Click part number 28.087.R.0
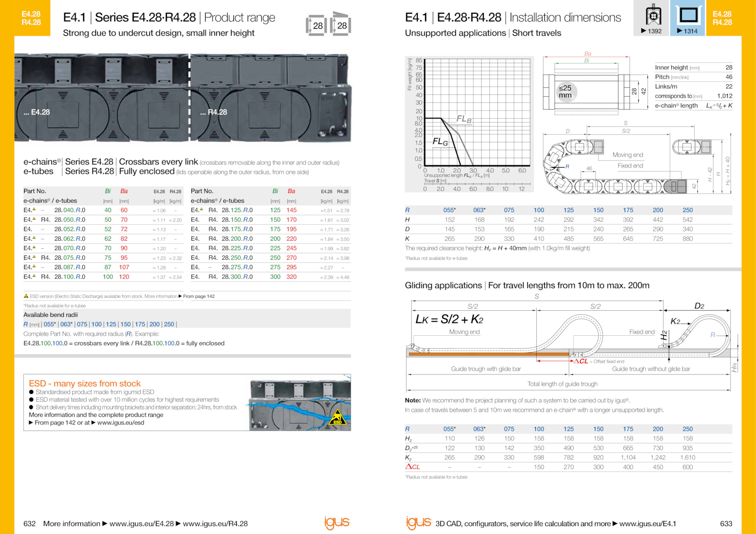The image size is (756, 534). click(x=70, y=267)
